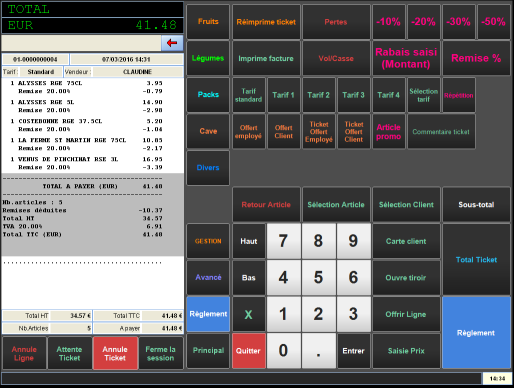The height and width of the screenshot is (388, 514).
Task: Click Sélection tarif button
Action: pyautogui.click(x=424, y=95)
